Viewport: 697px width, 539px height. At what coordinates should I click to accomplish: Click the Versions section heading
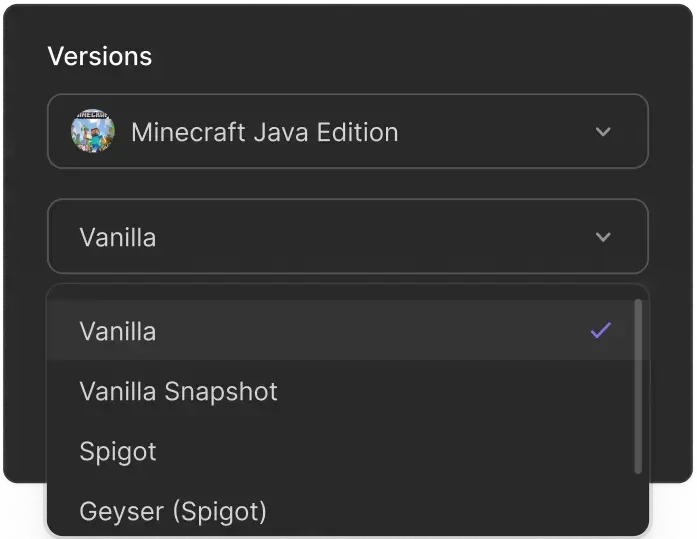[100, 56]
